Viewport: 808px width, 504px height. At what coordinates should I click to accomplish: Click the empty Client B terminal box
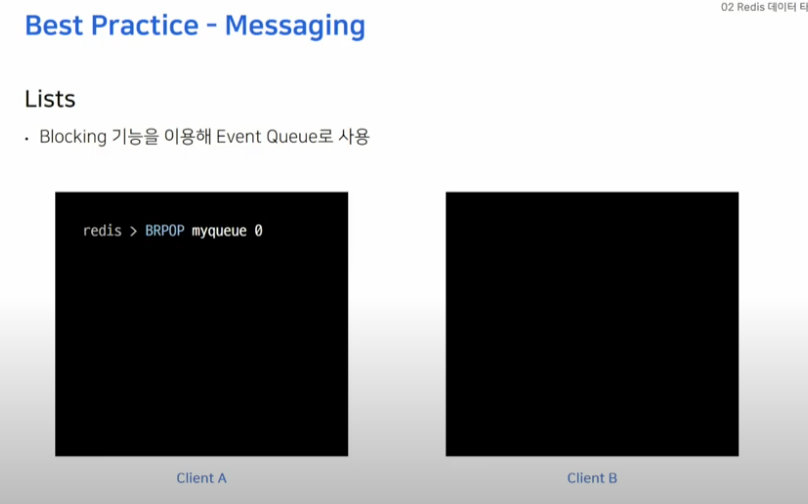pyautogui.click(x=592, y=324)
